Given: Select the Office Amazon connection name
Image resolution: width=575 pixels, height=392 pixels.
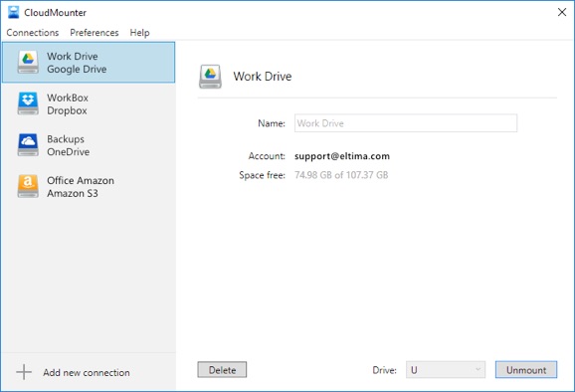Looking at the screenshot, I should 81,180.
